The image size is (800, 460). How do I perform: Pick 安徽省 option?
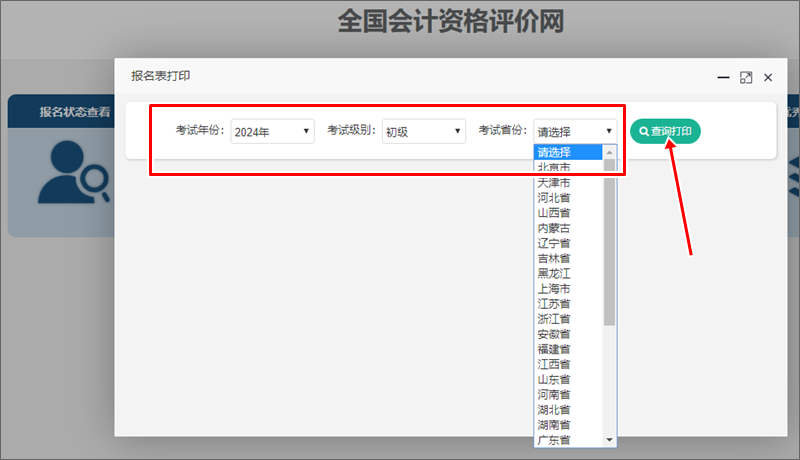point(568,334)
